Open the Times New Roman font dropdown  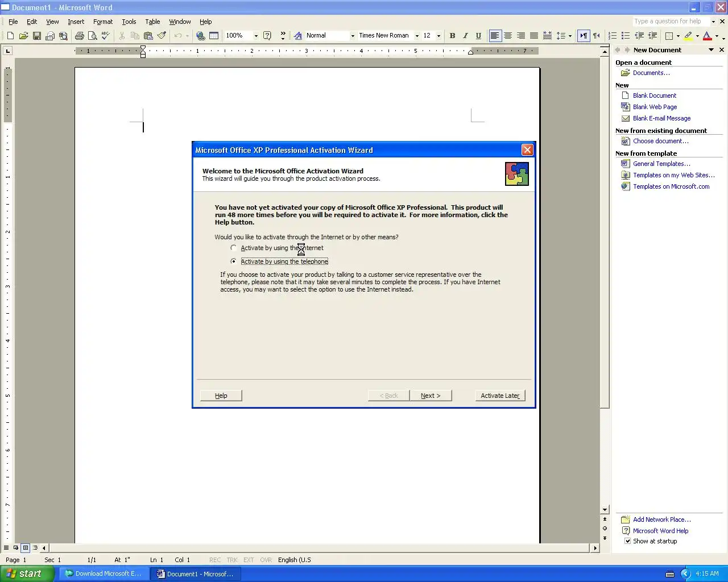[417, 36]
